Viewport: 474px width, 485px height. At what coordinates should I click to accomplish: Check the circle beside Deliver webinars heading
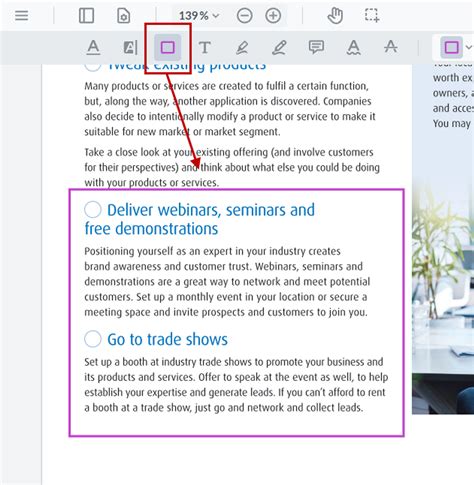(x=93, y=209)
